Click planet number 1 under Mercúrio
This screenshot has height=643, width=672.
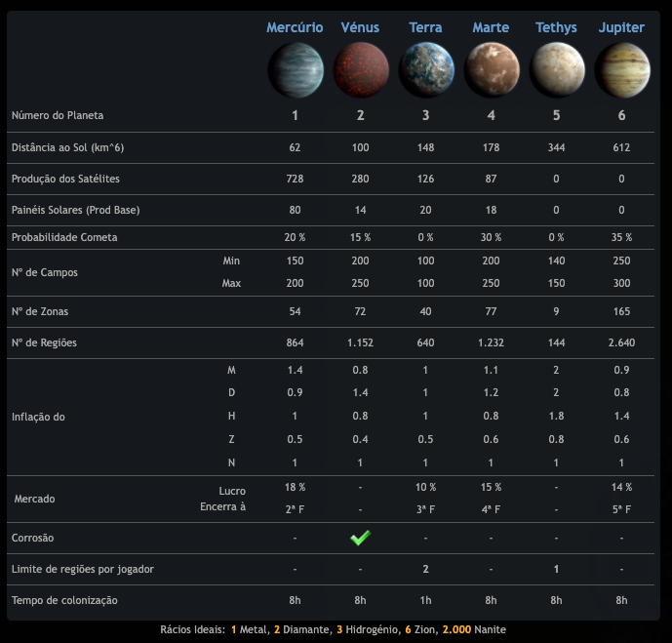(295, 115)
